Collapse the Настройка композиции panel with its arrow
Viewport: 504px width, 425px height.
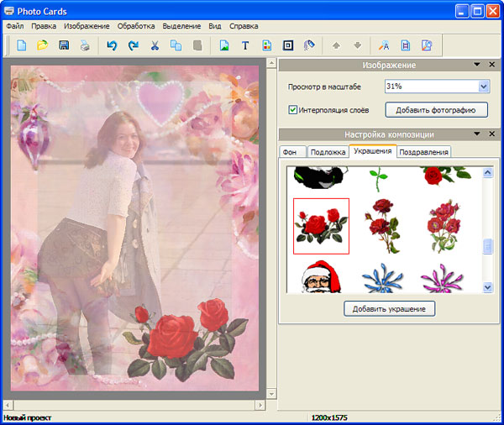[477, 134]
